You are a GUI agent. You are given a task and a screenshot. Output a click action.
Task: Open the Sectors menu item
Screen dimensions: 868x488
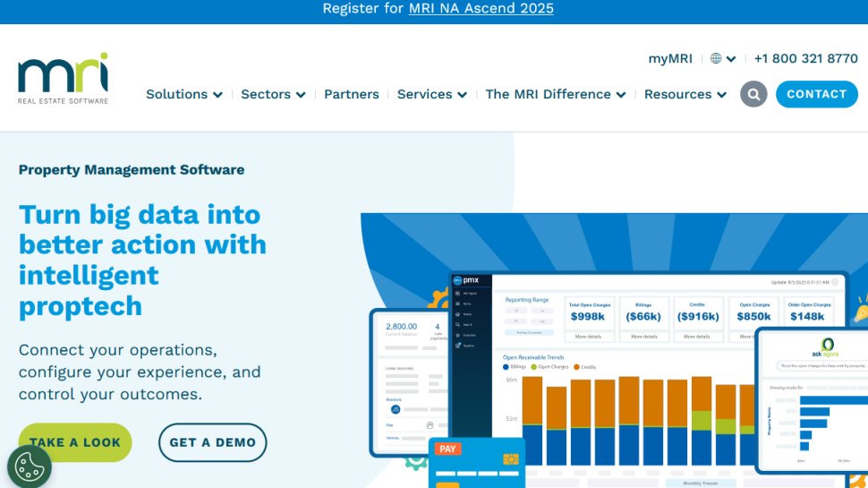tap(266, 94)
